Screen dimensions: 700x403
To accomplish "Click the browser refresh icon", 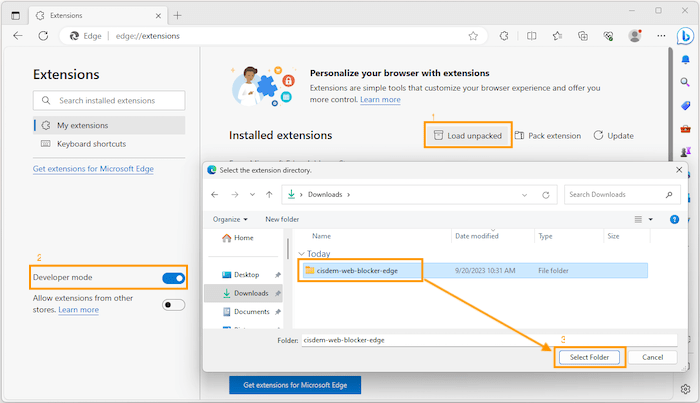I will click(x=44, y=35).
